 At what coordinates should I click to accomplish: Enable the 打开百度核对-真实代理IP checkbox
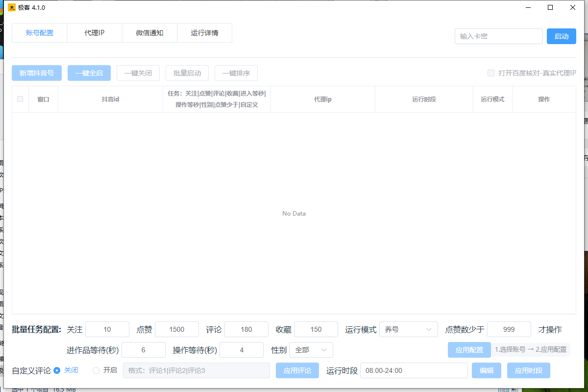[491, 73]
